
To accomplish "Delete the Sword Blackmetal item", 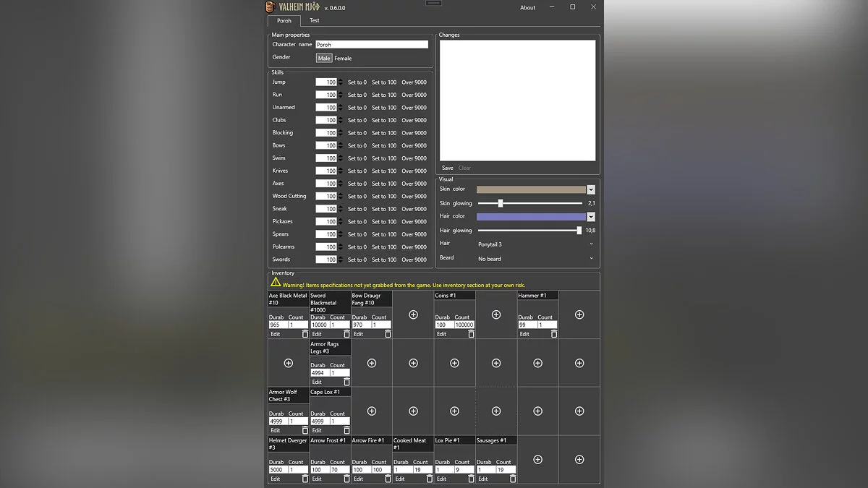I will tap(346, 334).
